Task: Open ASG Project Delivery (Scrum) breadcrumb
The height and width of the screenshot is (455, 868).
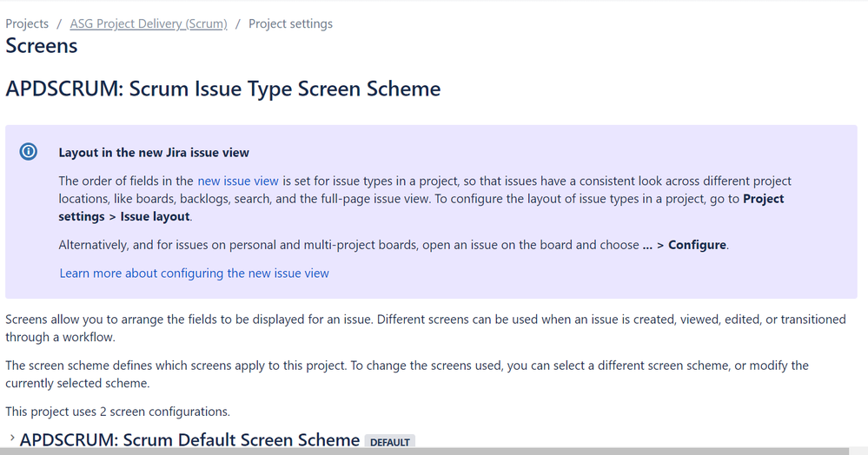Action: [149, 23]
